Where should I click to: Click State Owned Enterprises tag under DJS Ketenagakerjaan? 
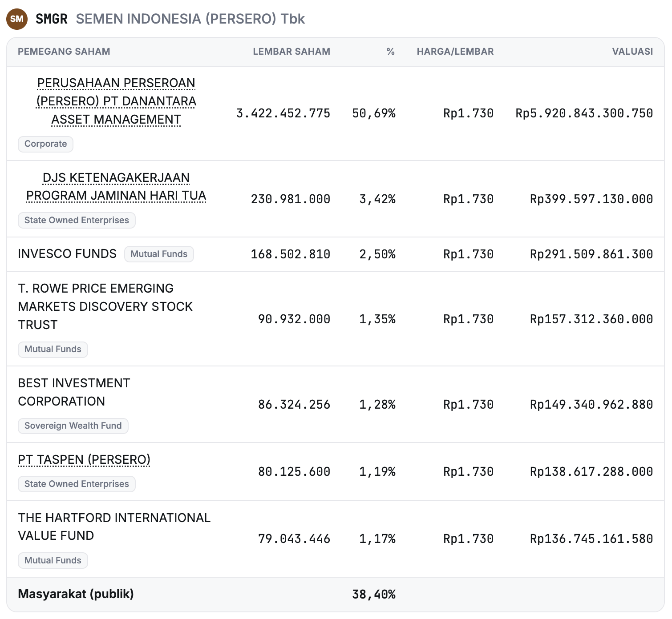click(77, 220)
